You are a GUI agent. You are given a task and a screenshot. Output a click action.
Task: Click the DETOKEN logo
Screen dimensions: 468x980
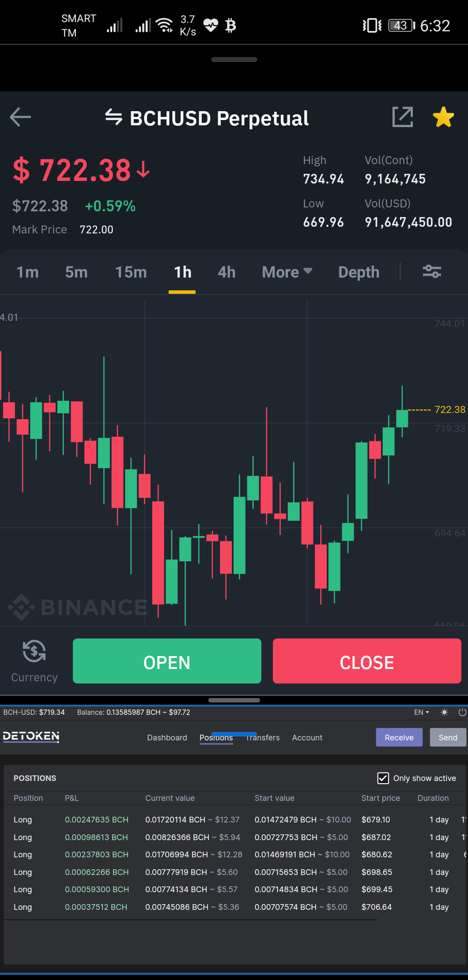(31, 736)
